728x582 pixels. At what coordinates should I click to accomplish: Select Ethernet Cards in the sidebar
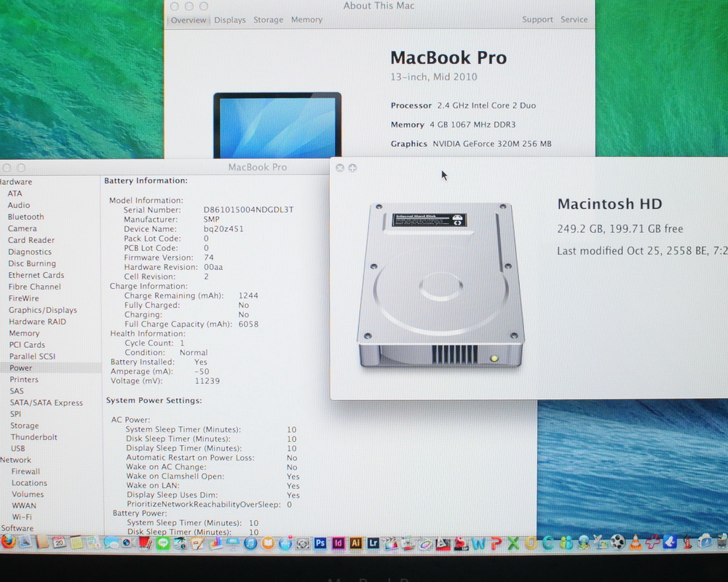click(x=36, y=275)
